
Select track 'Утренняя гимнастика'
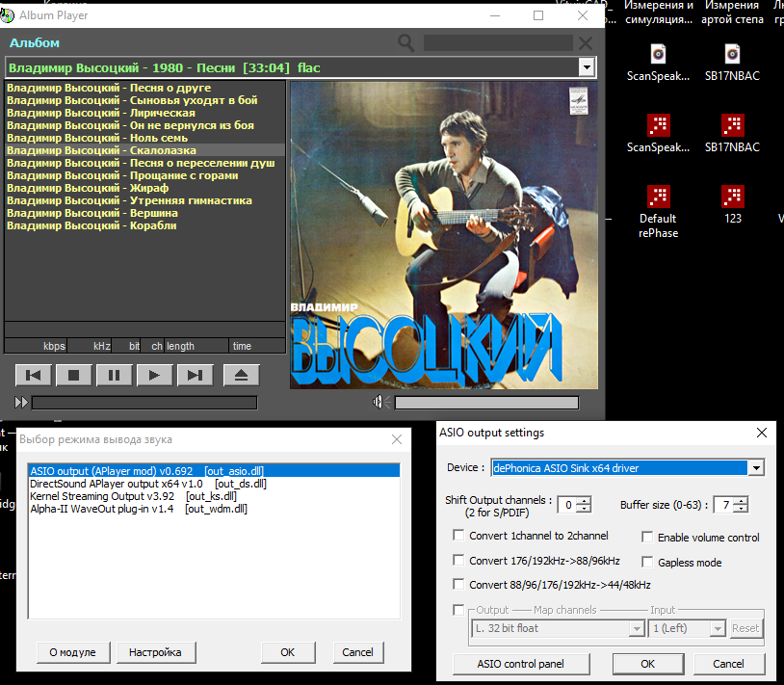[145, 200]
